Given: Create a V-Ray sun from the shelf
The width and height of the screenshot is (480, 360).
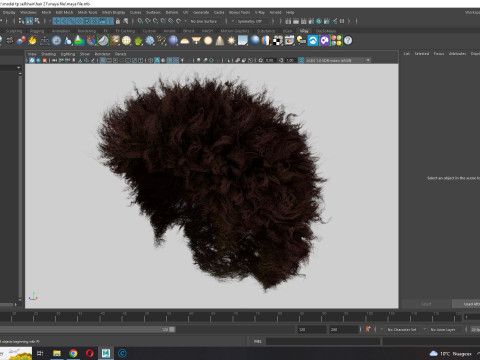Looking at the screenshot, I should point(231,41).
